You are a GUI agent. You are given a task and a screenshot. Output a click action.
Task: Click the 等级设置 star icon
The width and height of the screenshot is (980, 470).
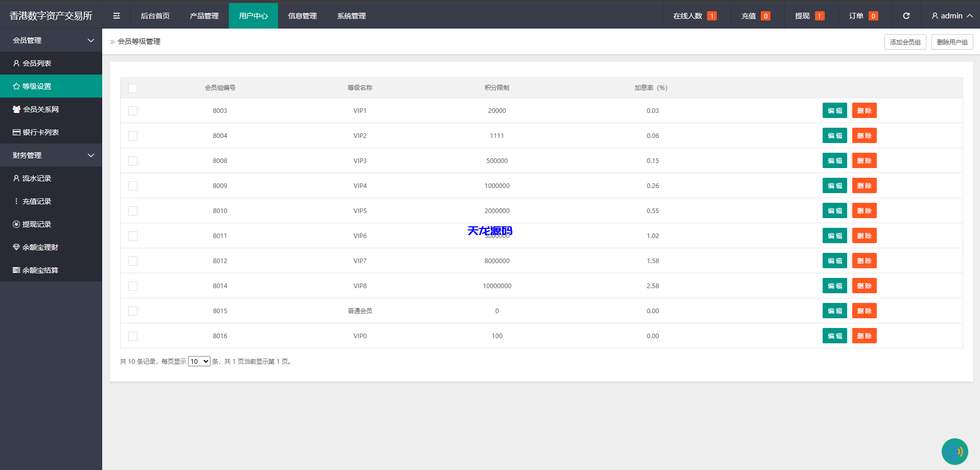(x=16, y=86)
